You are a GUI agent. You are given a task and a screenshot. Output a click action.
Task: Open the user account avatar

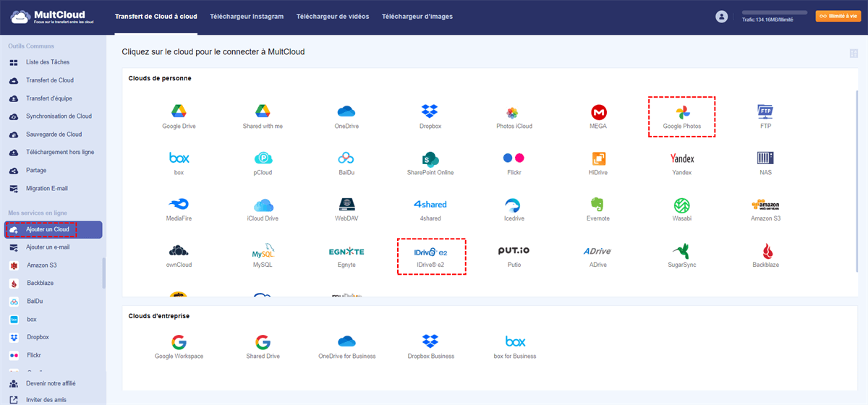(x=721, y=16)
